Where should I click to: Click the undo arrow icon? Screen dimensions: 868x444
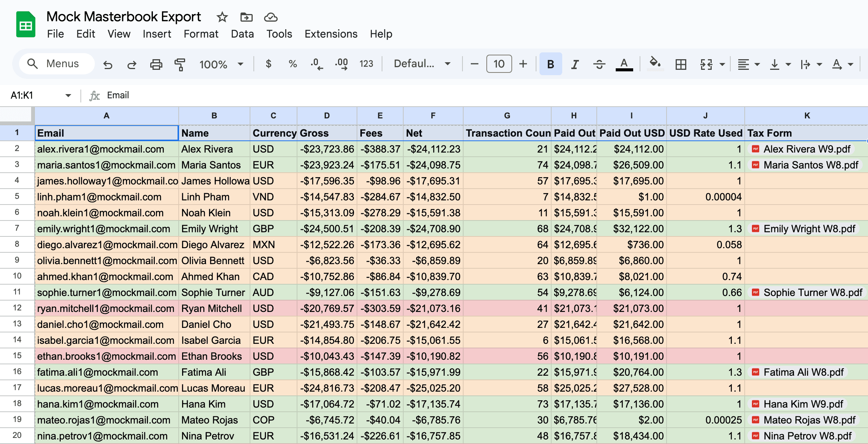(x=108, y=65)
